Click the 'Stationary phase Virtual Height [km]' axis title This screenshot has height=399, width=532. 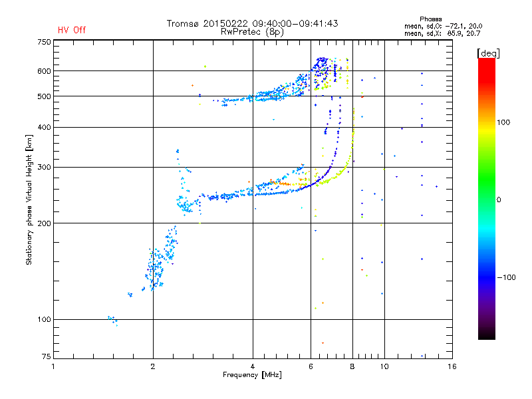[x=29, y=199]
